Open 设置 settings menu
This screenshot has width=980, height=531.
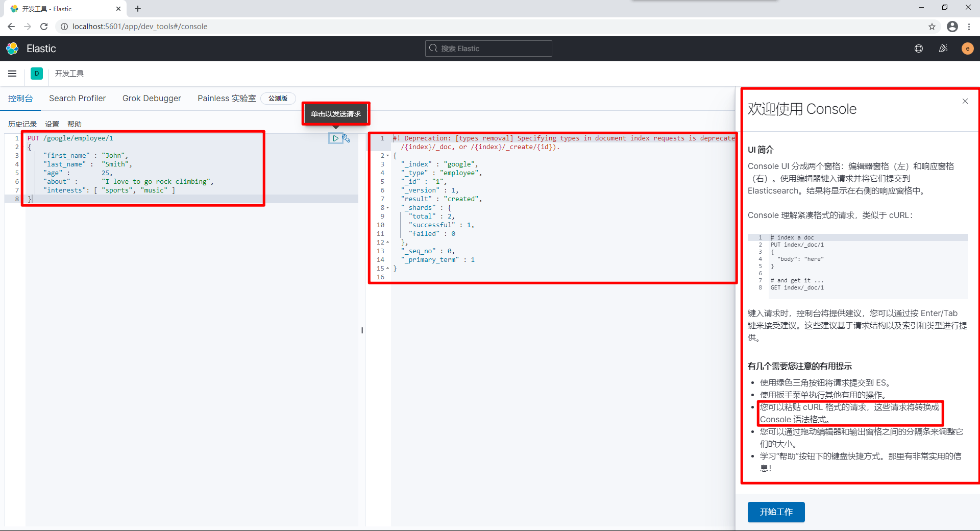52,124
